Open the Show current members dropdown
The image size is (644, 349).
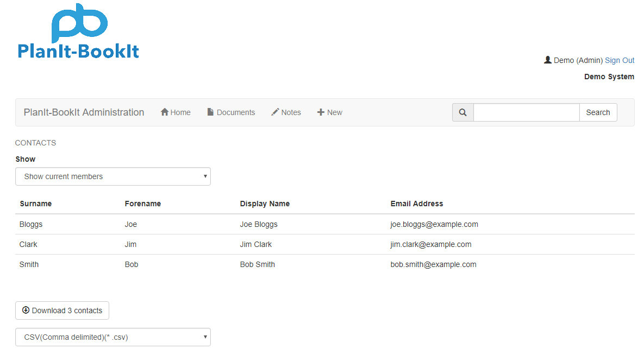(113, 176)
